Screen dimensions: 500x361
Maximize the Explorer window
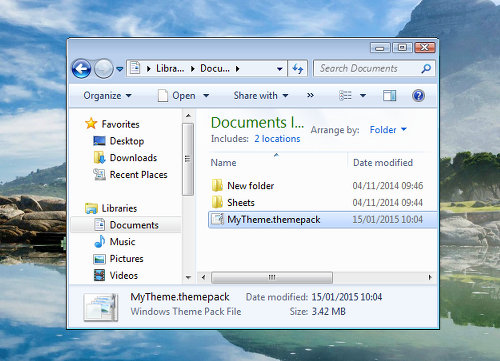click(402, 48)
